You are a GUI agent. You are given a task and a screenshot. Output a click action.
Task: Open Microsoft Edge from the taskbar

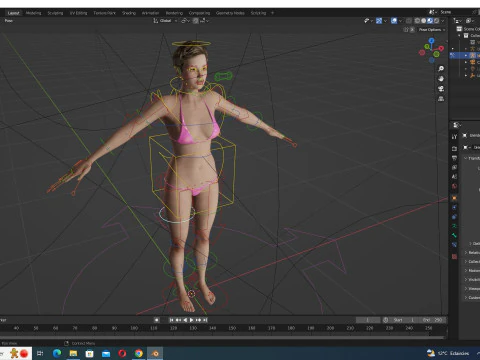pyautogui.click(x=57, y=353)
